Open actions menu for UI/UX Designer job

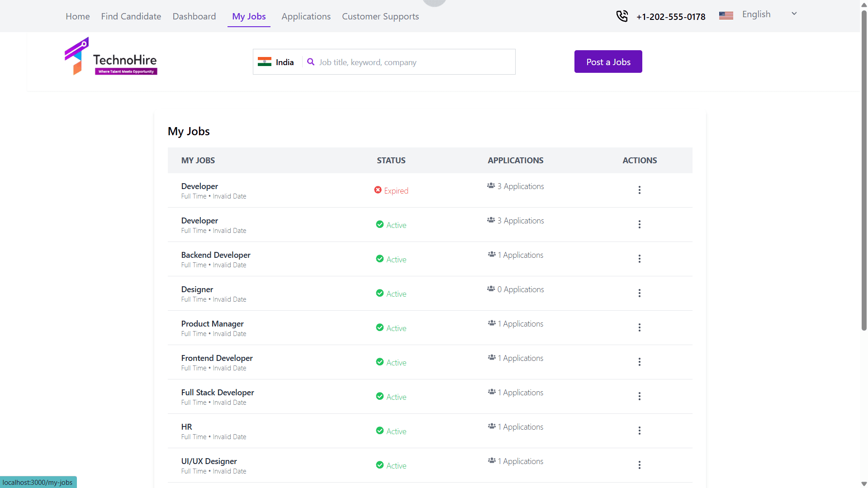coord(640,465)
